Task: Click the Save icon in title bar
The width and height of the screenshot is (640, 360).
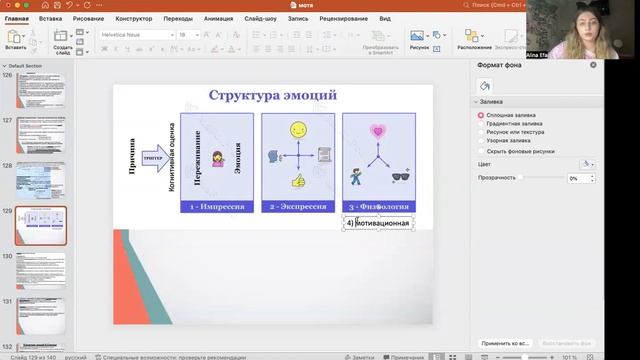Action: coord(57,5)
